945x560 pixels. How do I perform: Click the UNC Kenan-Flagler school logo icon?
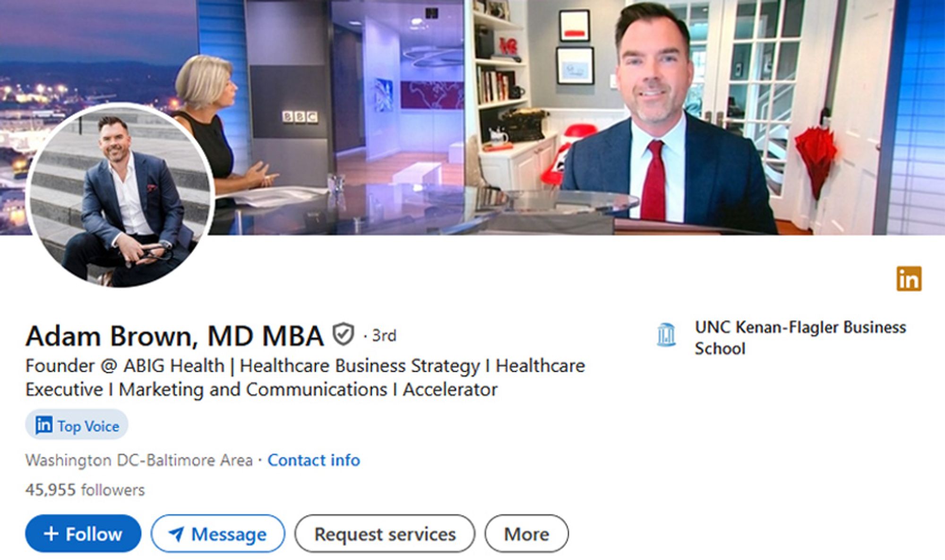click(666, 335)
